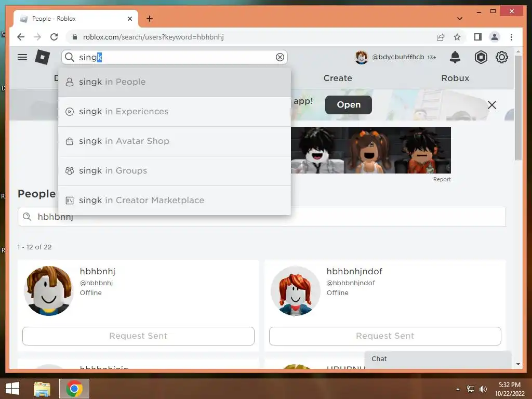532x399 pixels.
Task: View the hbhbnhjndof avatar thumbnail
Action: (x=296, y=291)
